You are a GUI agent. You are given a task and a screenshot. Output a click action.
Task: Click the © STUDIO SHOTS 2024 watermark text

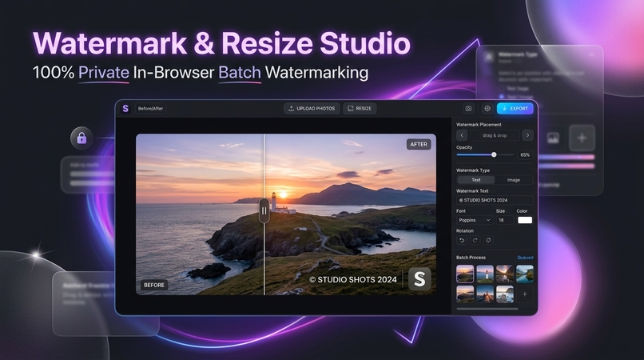coord(353,280)
